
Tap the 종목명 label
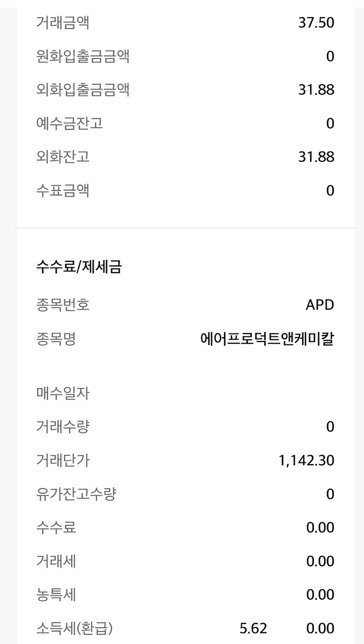[56, 339]
